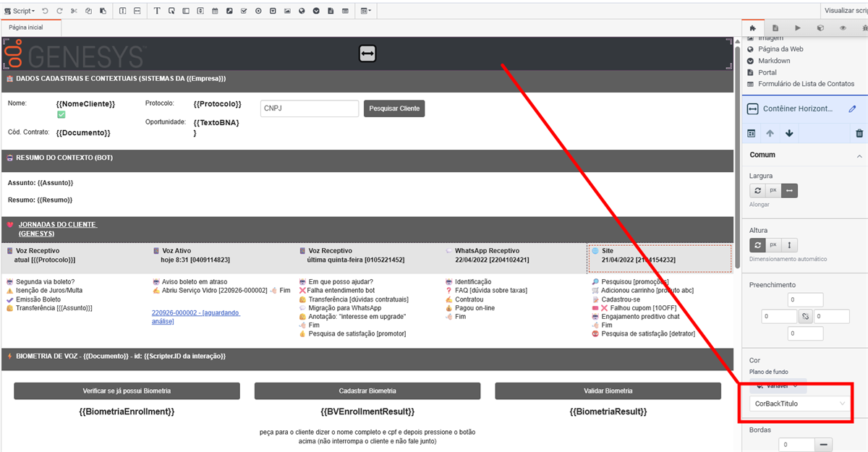Open the Script menu dropdown
Viewport: 868px width, 452px height.
[20, 11]
